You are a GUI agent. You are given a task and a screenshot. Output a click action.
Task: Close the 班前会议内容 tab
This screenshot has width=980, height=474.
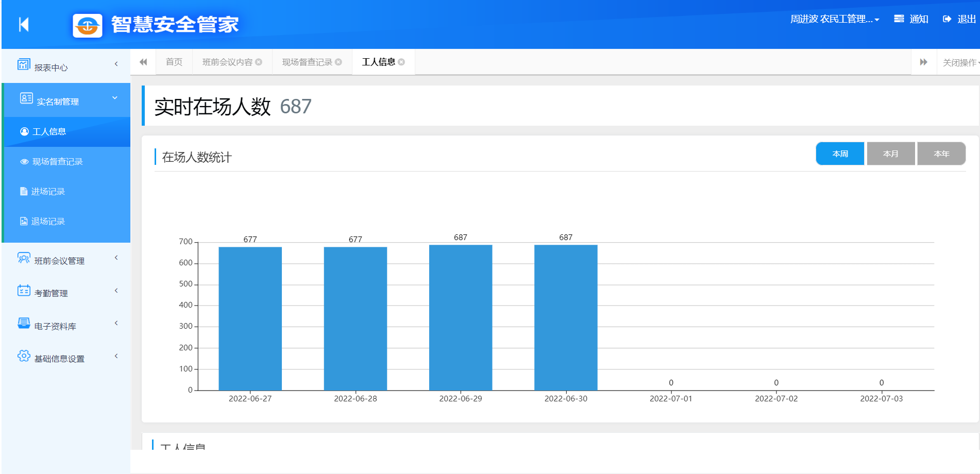tap(259, 62)
